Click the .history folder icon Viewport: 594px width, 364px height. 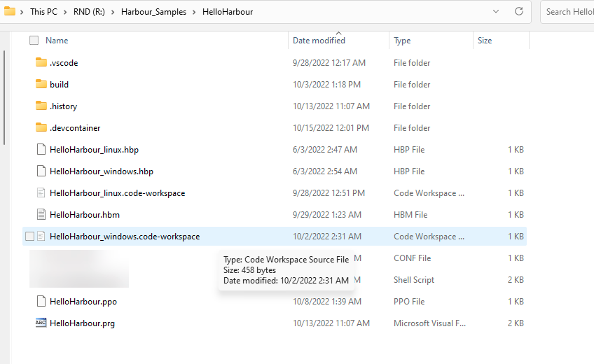[x=41, y=106]
